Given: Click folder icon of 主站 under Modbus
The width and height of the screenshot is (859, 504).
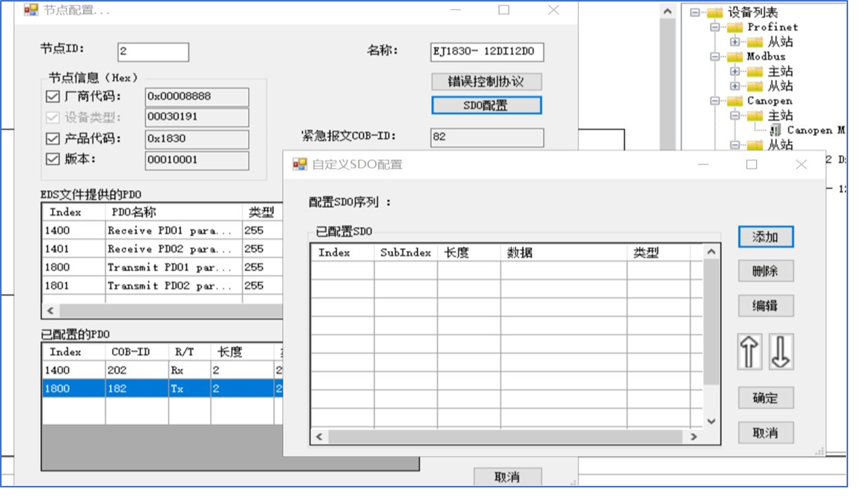Looking at the screenshot, I should [754, 71].
